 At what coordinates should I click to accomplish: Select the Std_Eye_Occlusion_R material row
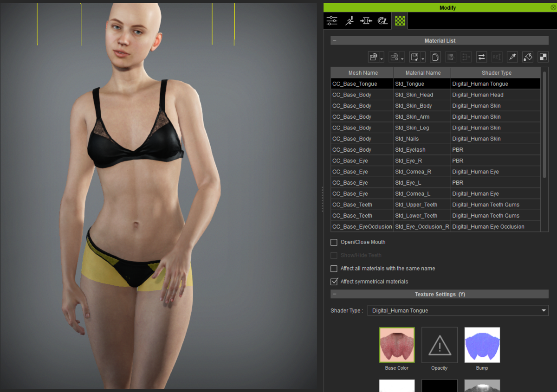coord(435,226)
